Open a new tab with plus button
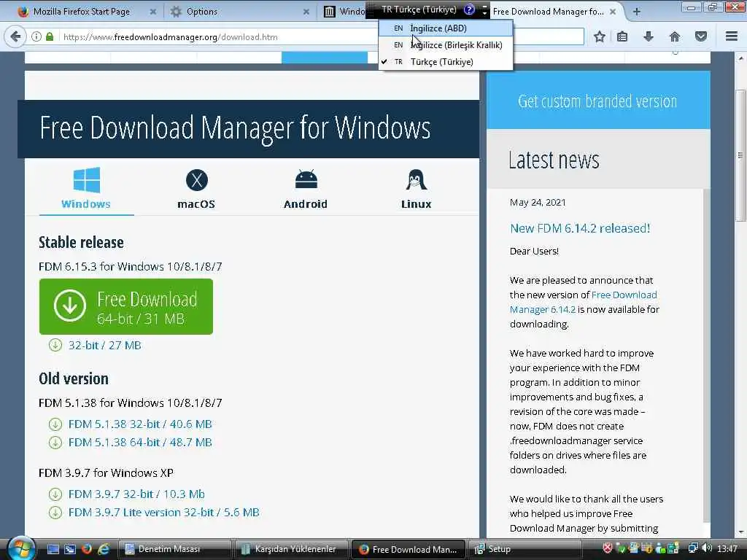747x560 pixels. 636,12
